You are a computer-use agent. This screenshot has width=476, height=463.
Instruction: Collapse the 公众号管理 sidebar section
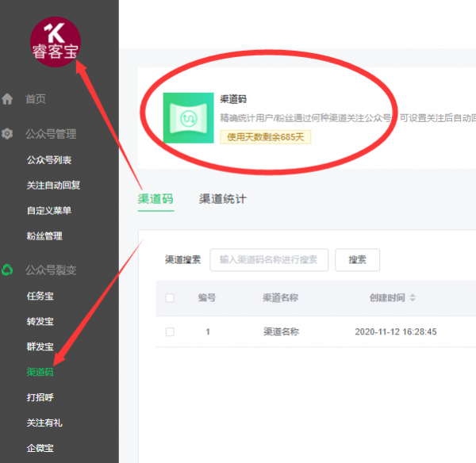coord(51,134)
